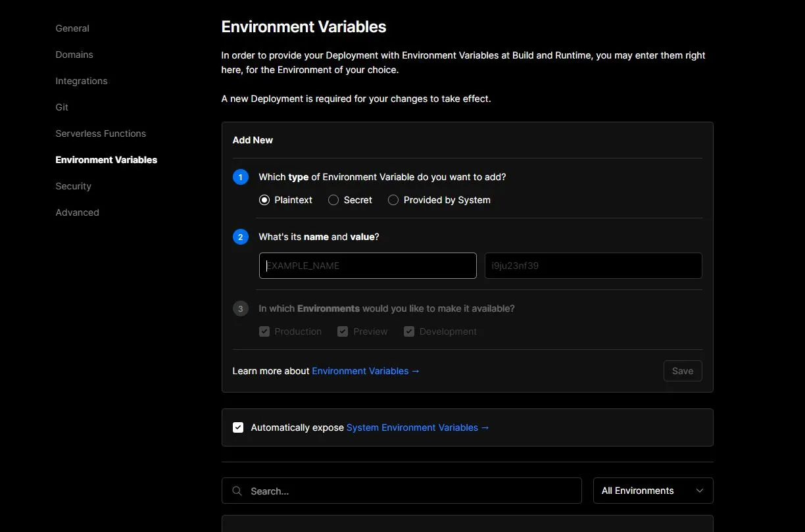Open the Integrations settings page
805x532 pixels.
tap(82, 81)
